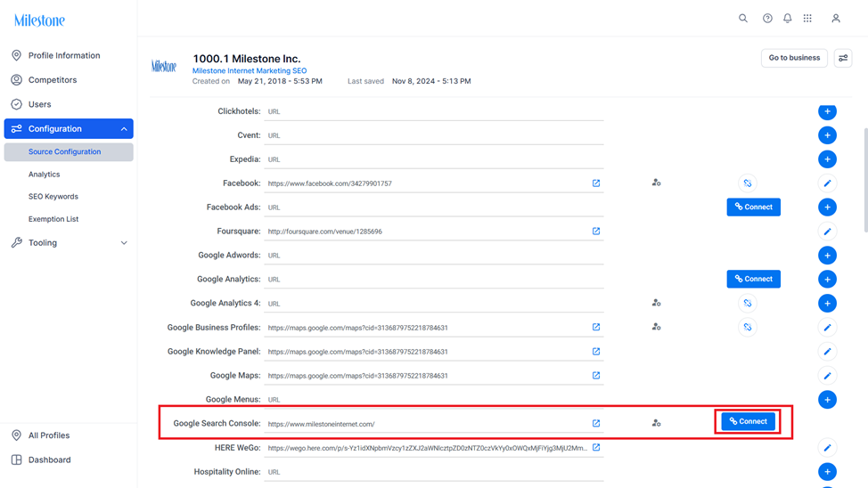868x488 pixels.
Task: Add Hospitality Online URL with plus button
Action: point(827,472)
